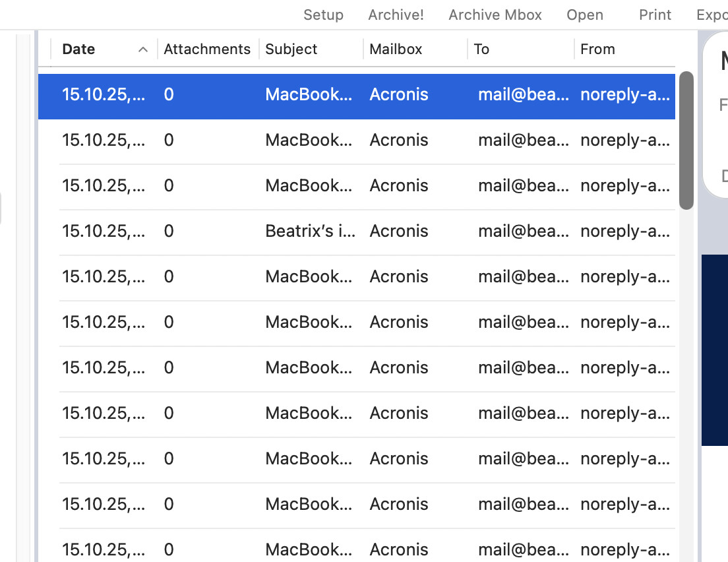Click the highlighted first email row
This screenshot has width=728, height=562.
coord(356,94)
